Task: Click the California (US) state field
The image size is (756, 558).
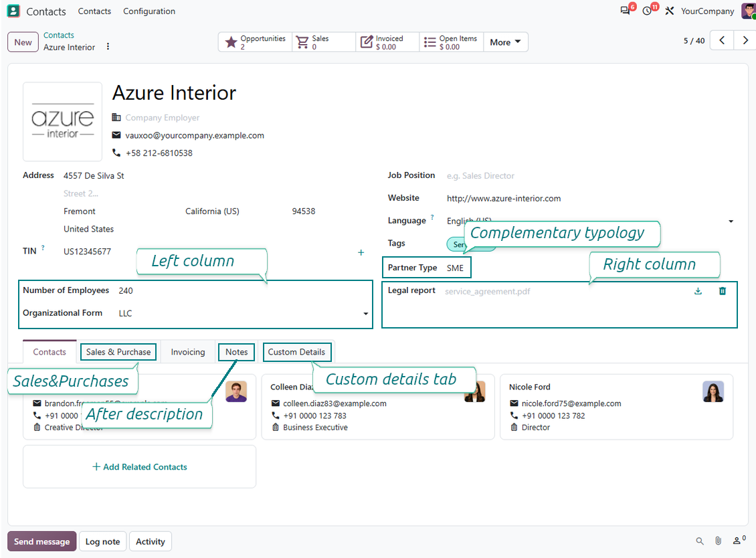Action: [212, 211]
